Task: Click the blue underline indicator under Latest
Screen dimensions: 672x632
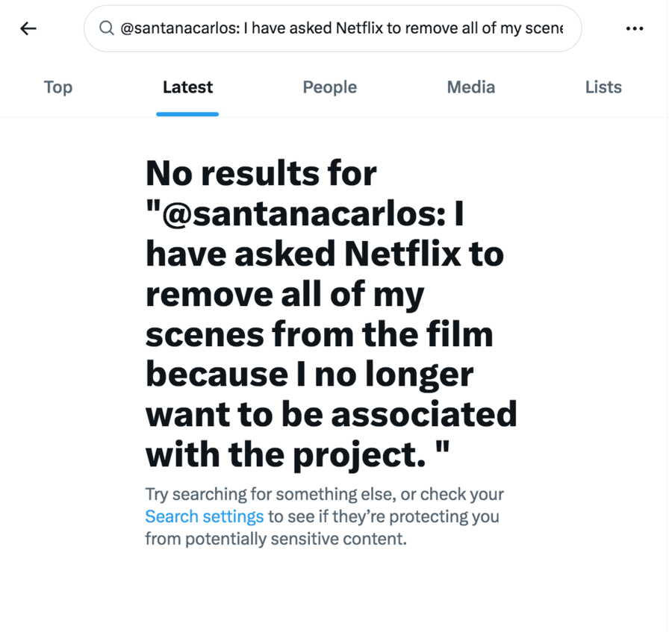Action: click(x=187, y=113)
